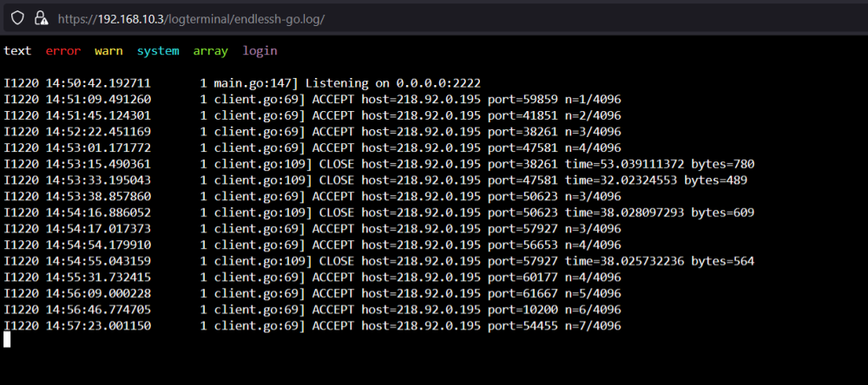Click the ACCEPT line for port=50623

click(312, 196)
